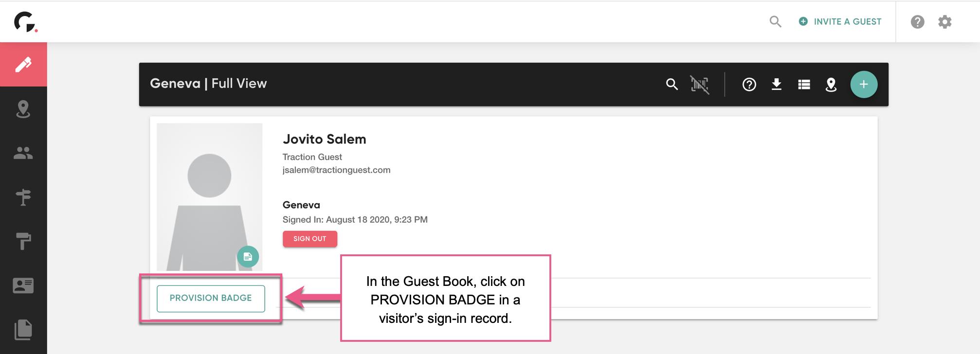Open the help circle icon in the Geneva toolbar
The image size is (980, 354).
click(749, 84)
